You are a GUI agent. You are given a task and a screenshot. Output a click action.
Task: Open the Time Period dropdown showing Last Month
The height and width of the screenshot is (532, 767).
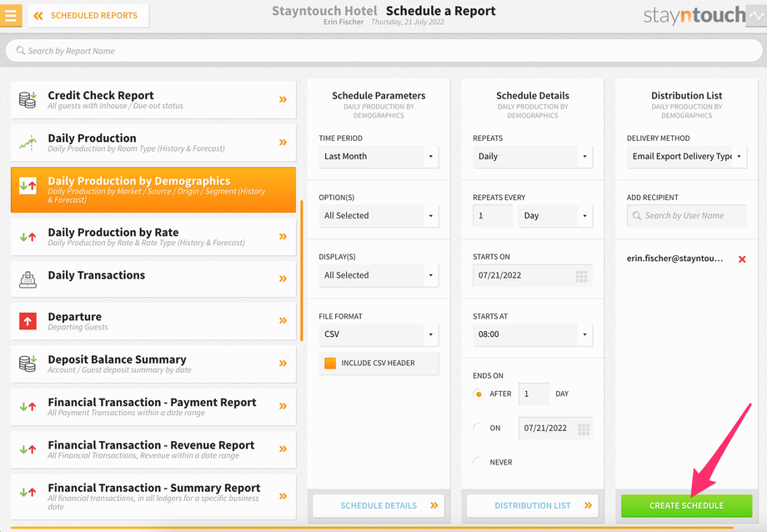coord(378,157)
